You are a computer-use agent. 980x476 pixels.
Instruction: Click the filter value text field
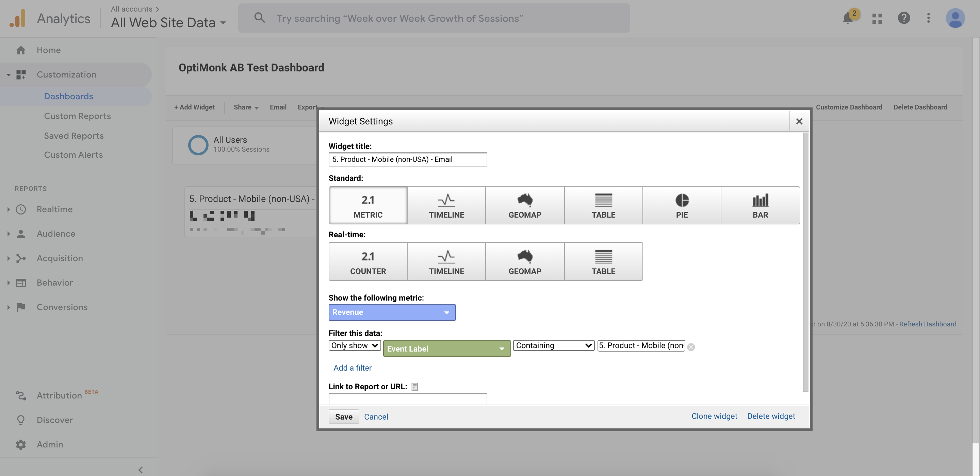pyautogui.click(x=641, y=345)
